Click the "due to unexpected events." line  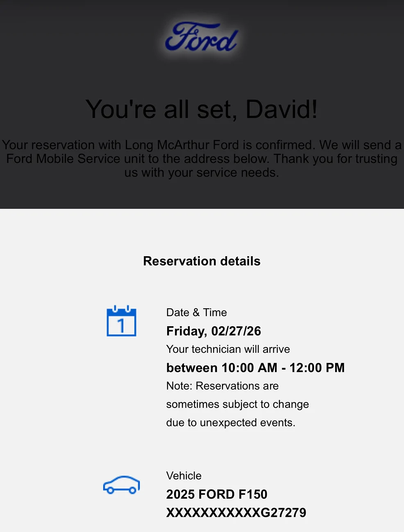pos(231,423)
